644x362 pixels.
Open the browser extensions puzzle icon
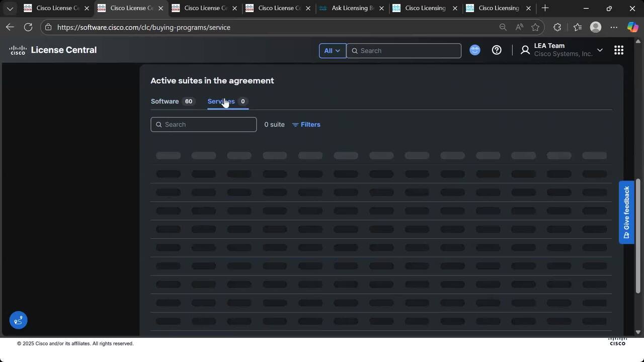[557, 27]
